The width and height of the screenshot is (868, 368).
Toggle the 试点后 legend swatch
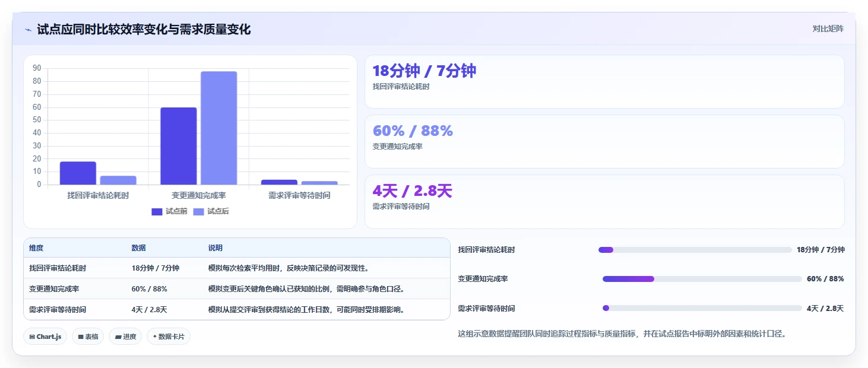pyautogui.click(x=198, y=211)
